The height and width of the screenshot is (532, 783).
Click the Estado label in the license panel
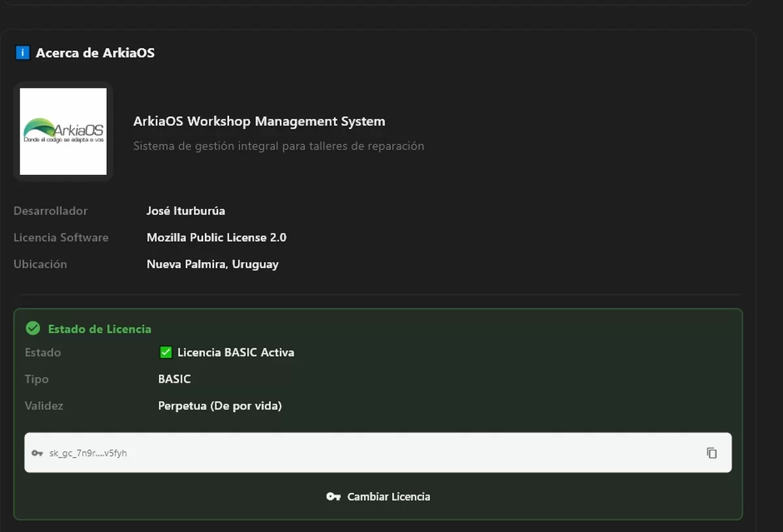click(43, 352)
